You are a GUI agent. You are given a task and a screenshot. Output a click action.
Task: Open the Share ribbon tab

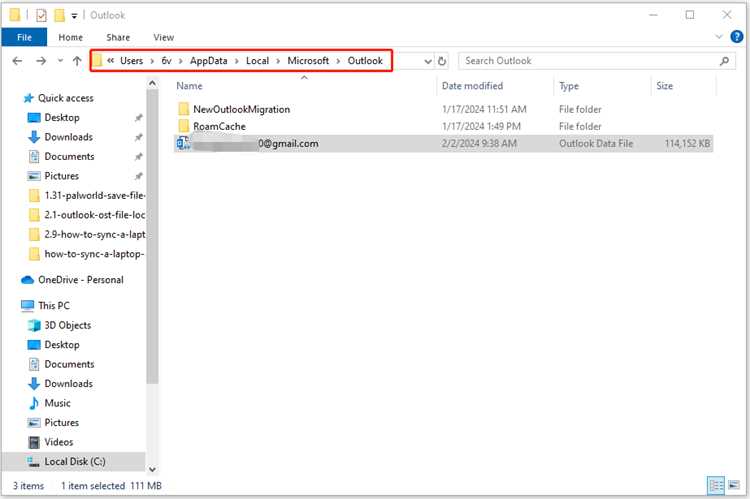coord(118,37)
